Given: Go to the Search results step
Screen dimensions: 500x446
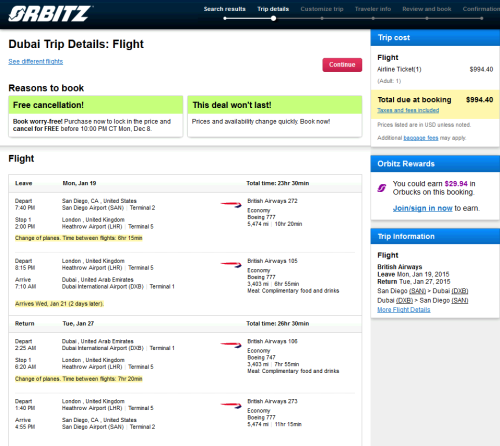Looking at the screenshot, I should point(225,9).
